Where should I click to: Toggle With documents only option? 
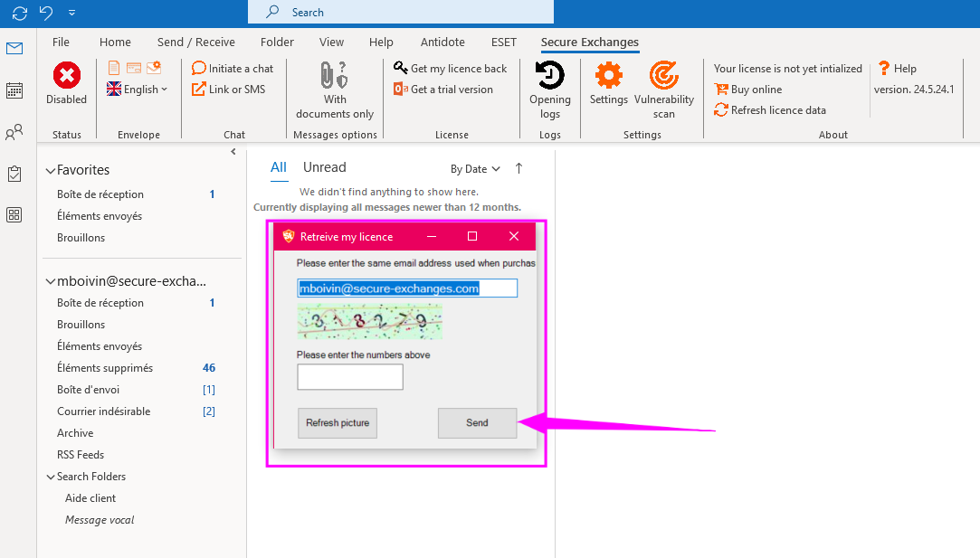tap(335, 90)
